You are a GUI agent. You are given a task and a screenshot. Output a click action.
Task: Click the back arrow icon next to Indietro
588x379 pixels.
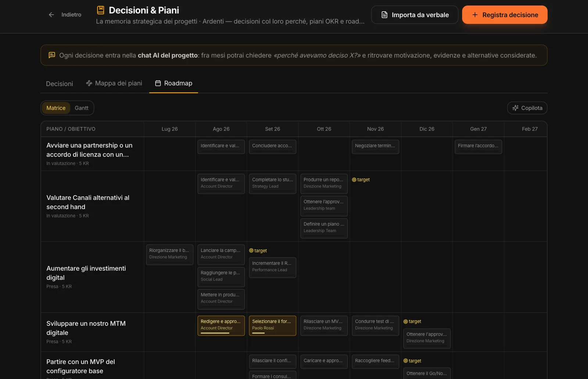(x=51, y=15)
